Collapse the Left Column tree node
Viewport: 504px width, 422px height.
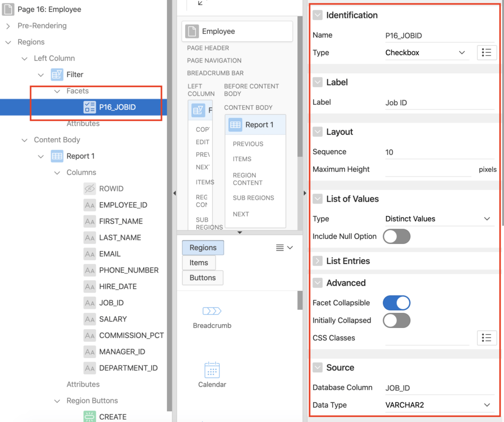pos(25,59)
